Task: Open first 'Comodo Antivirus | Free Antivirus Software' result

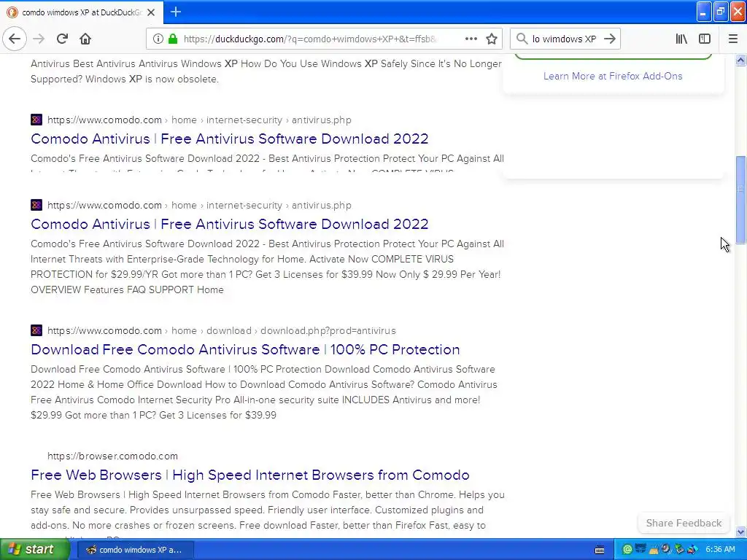Action: coord(230,139)
